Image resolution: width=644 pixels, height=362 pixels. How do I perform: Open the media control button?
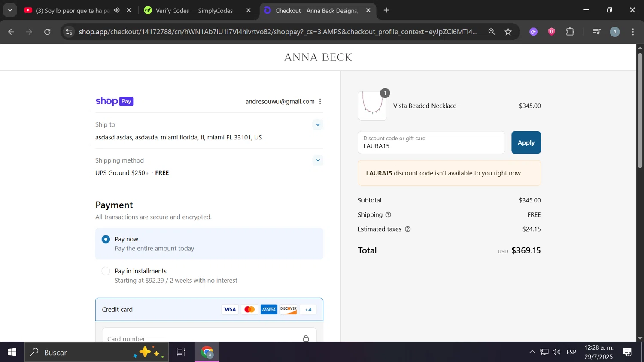pyautogui.click(x=596, y=32)
